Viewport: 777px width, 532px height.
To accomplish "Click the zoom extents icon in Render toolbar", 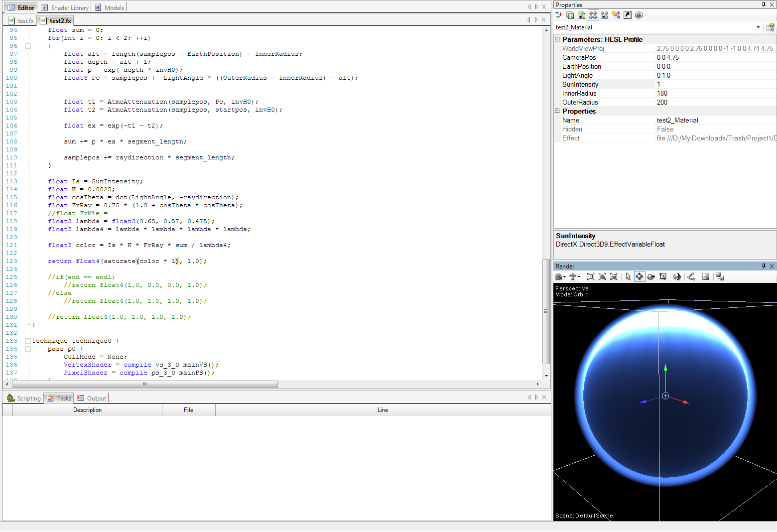I will (591, 277).
